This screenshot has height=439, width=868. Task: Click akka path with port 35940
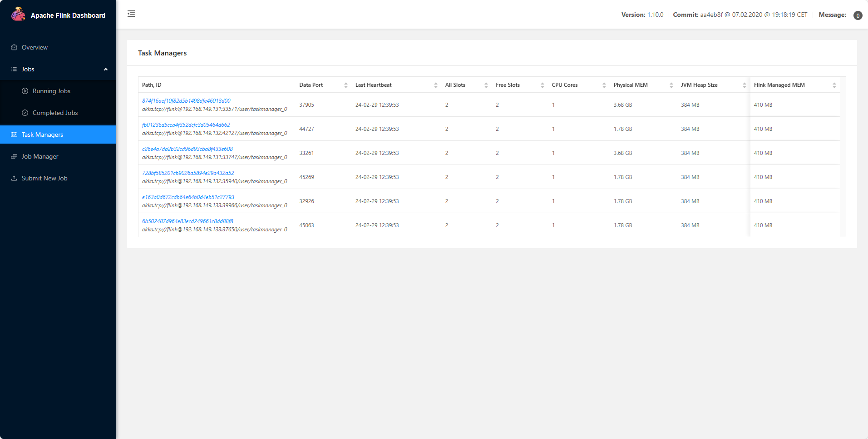click(x=215, y=181)
